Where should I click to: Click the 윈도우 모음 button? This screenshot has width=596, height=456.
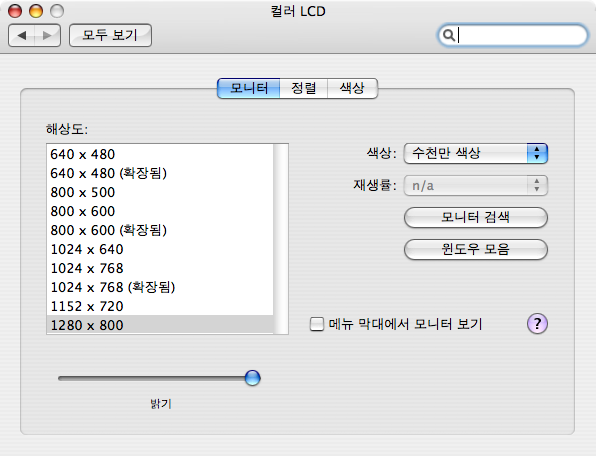pyautogui.click(x=476, y=249)
